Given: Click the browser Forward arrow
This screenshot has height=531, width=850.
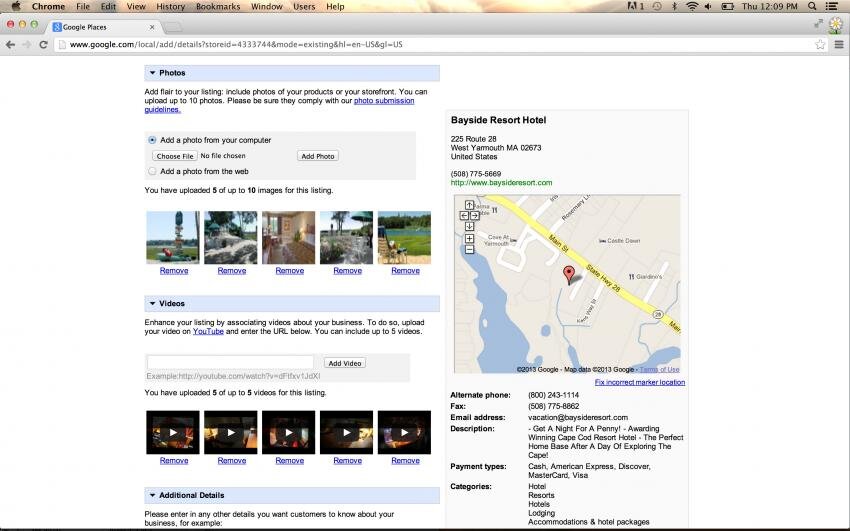Looking at the screenshot, I should tap(27, 44).
